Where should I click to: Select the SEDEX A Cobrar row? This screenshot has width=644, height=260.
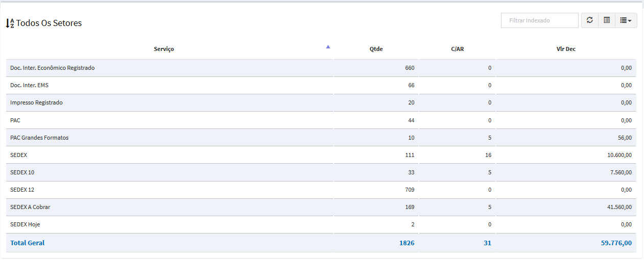(321, 207)
